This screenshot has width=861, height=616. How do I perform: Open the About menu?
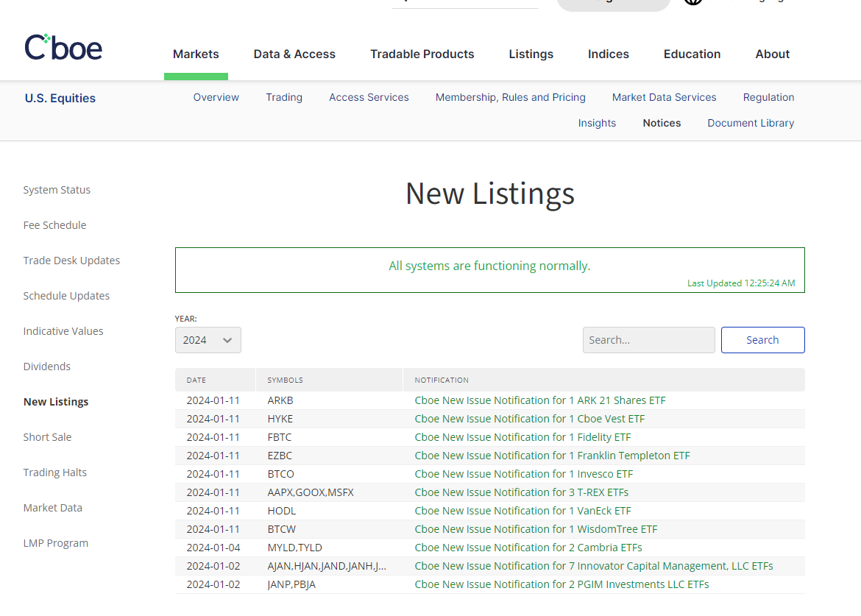(773, 54)
